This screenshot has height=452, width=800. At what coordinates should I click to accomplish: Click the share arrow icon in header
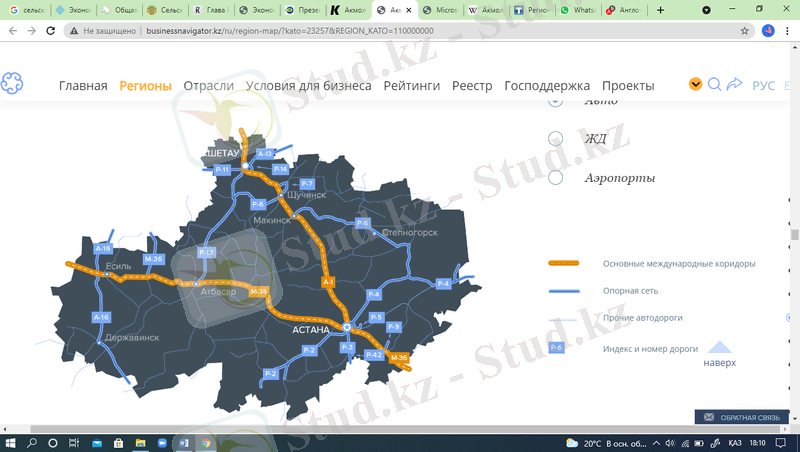tap(734, 85)
